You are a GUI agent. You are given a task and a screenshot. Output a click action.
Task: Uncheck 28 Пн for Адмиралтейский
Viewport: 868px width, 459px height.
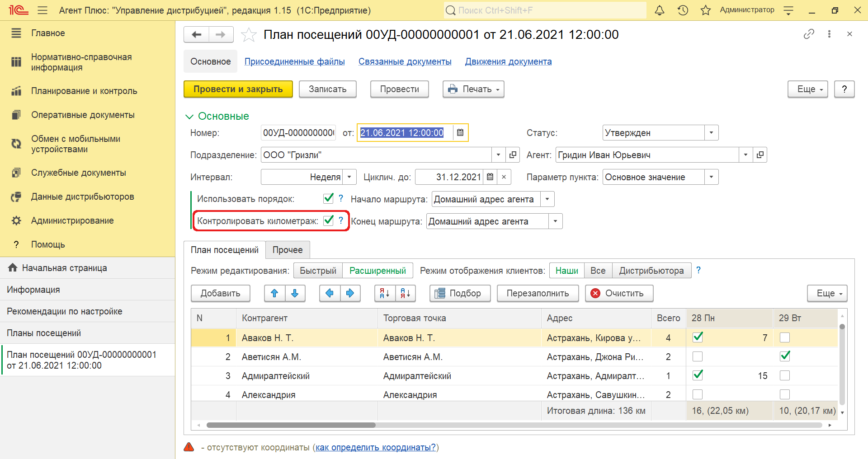click(x=698, y=375)
